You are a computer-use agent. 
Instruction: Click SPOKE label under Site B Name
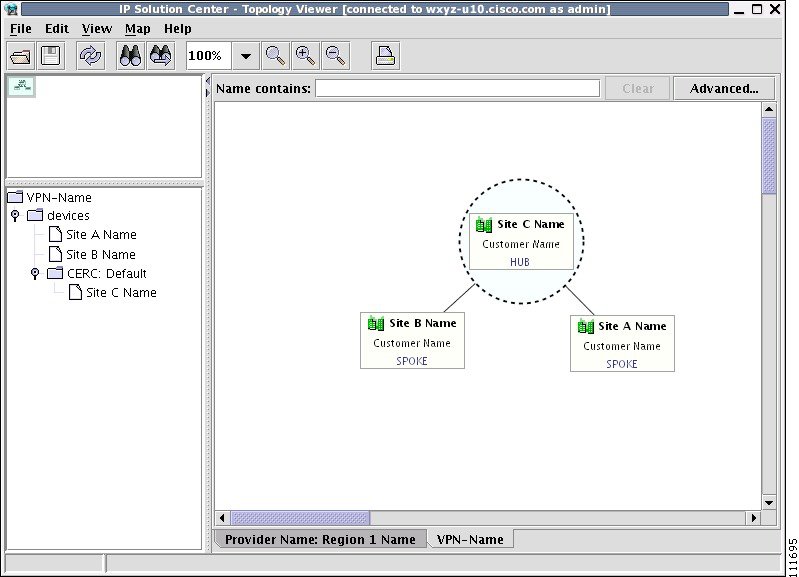(412, 361)
